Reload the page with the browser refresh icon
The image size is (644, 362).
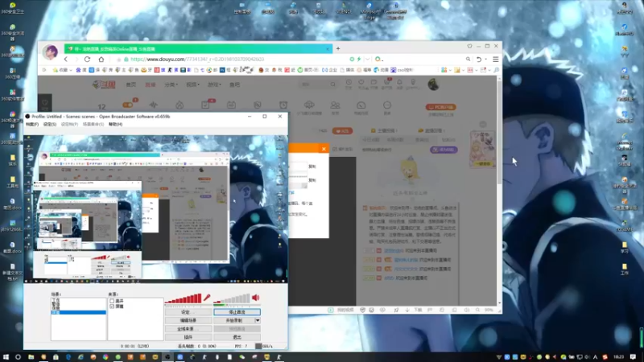click(x=87, y=59)
